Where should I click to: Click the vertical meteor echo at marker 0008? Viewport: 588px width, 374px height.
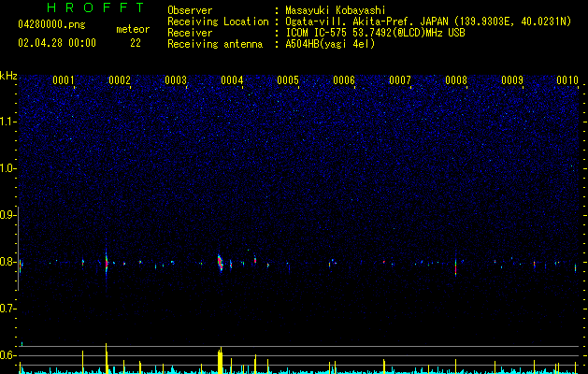click(455, 266)
